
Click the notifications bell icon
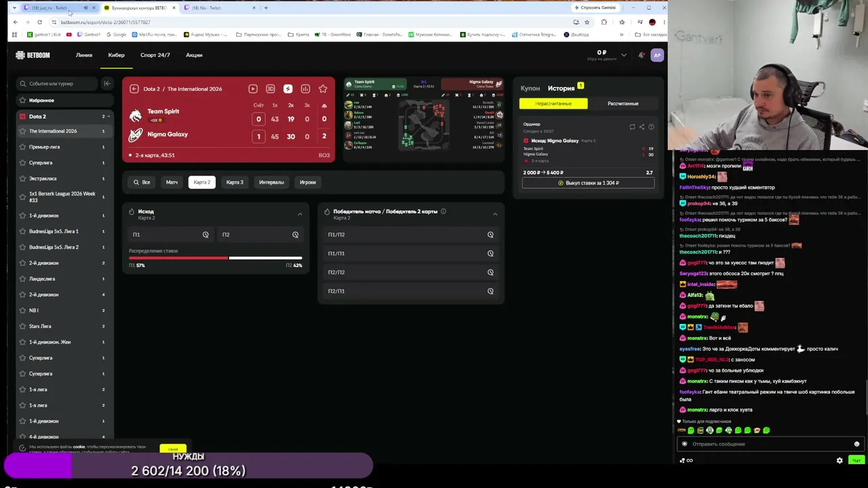click(641, 55)
